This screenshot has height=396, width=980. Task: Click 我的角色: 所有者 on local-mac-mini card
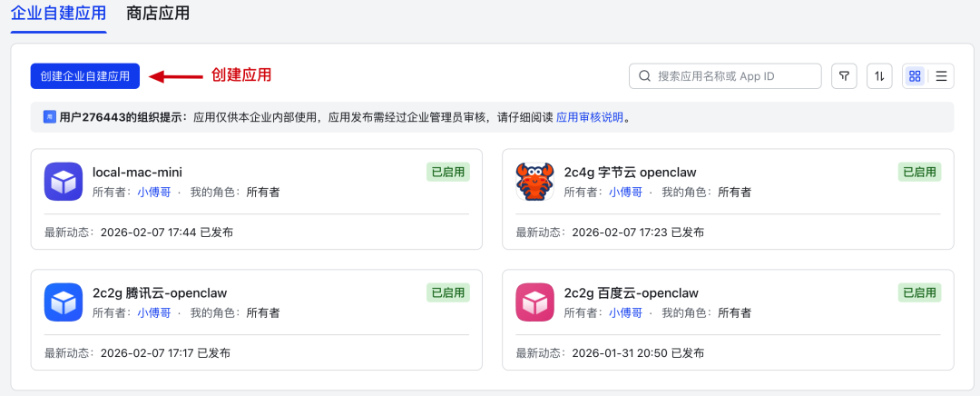235,192
